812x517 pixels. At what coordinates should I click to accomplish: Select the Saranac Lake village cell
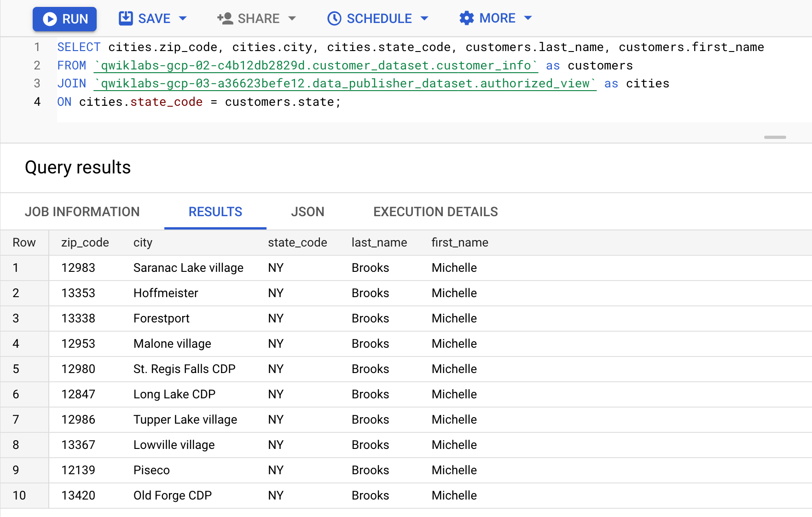coord(188,268)
